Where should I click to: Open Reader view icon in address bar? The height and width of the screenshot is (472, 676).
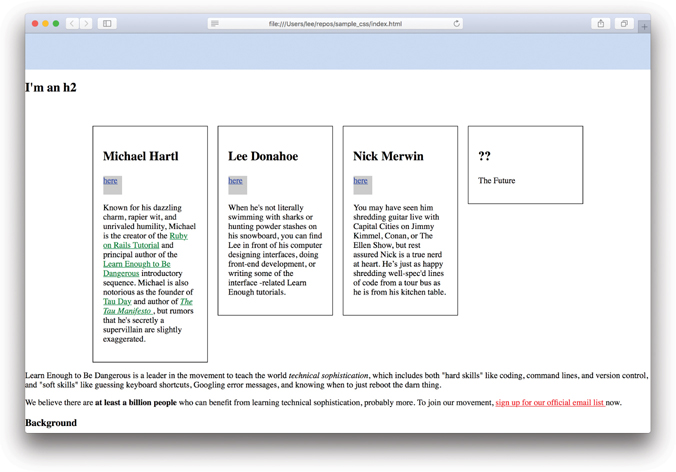click(x=215, y=23)
